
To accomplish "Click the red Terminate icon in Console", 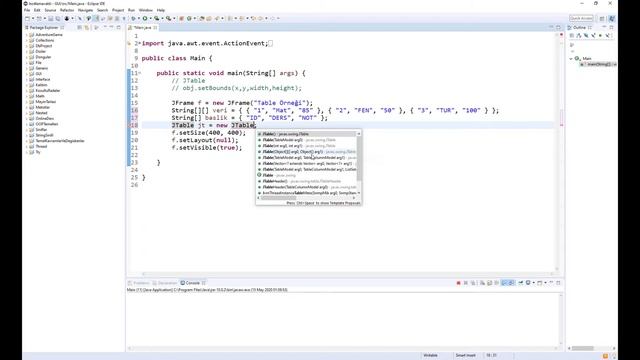I will point(458,283).
